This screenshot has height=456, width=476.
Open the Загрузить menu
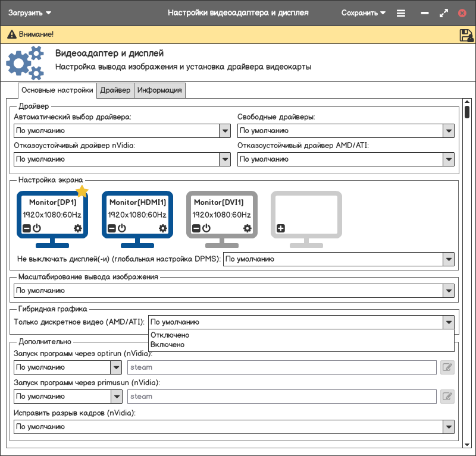coord(30,13)
